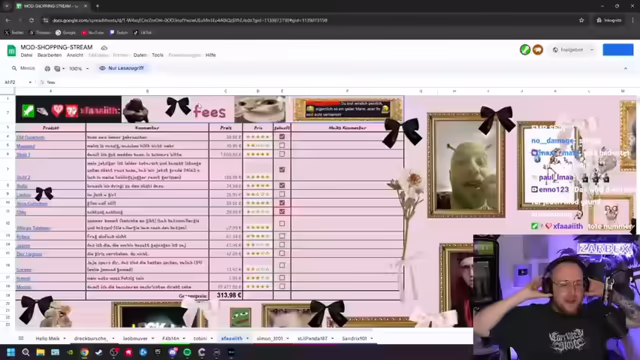Launch Steam from the taskbar
Screen dimensions: 640x360
pos(99,352)
